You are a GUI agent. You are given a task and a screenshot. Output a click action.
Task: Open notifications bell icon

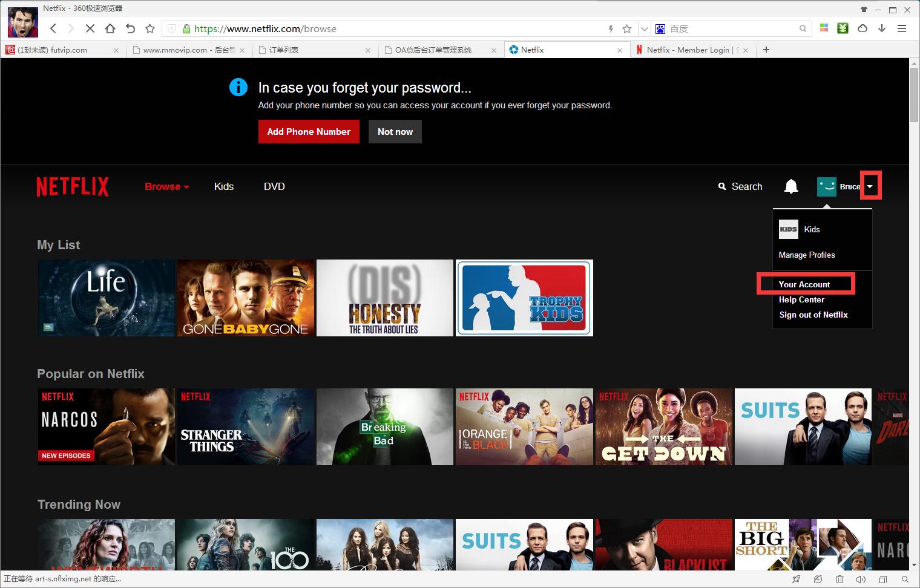[791, 186]
